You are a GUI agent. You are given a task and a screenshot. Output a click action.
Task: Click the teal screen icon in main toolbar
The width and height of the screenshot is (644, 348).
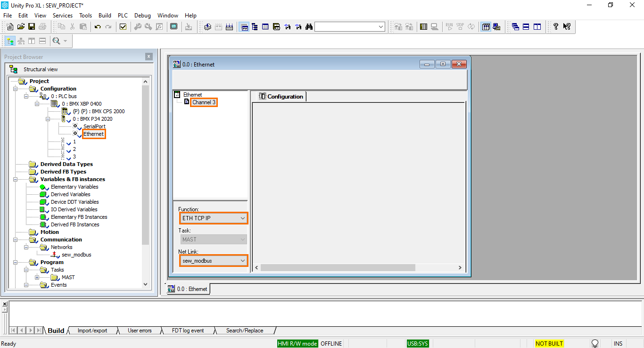(x=173, y=27)
